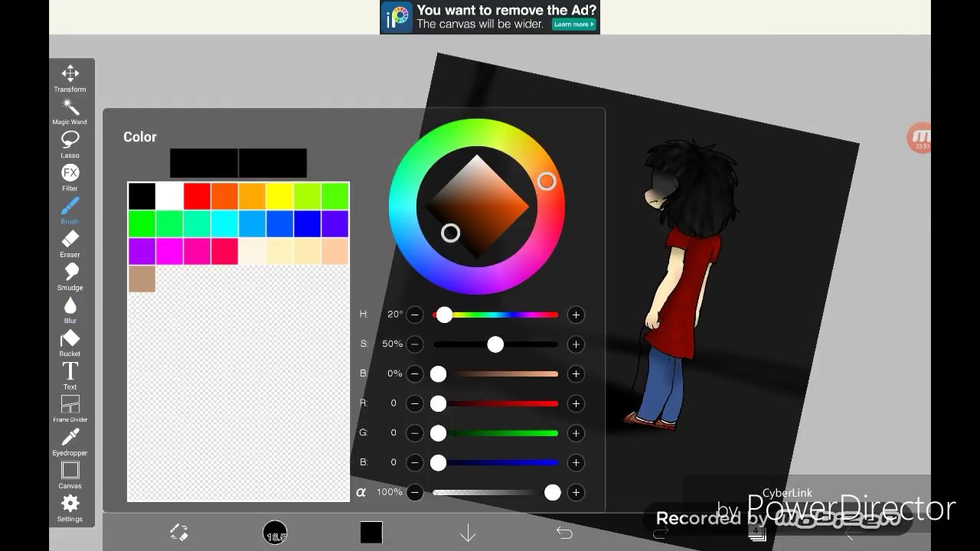The width and height of the screenshot is (980, 551).
Task: Select the Brush tool
Action: (x=70, y=210)
